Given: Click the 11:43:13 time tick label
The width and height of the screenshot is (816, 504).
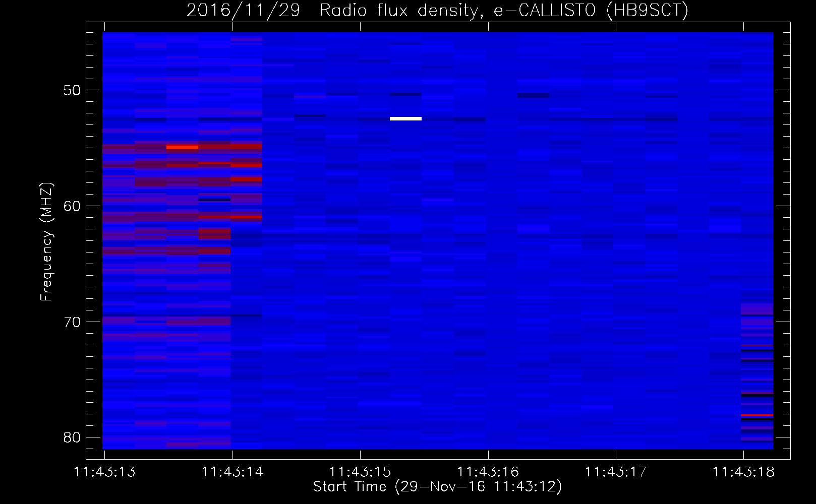Looking at the screenshot, I should tap(105, 472).
